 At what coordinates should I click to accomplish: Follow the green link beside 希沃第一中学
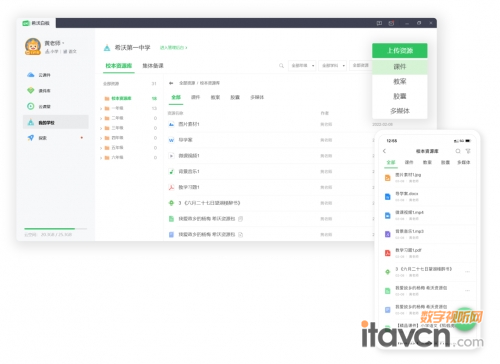pos(173,48)
